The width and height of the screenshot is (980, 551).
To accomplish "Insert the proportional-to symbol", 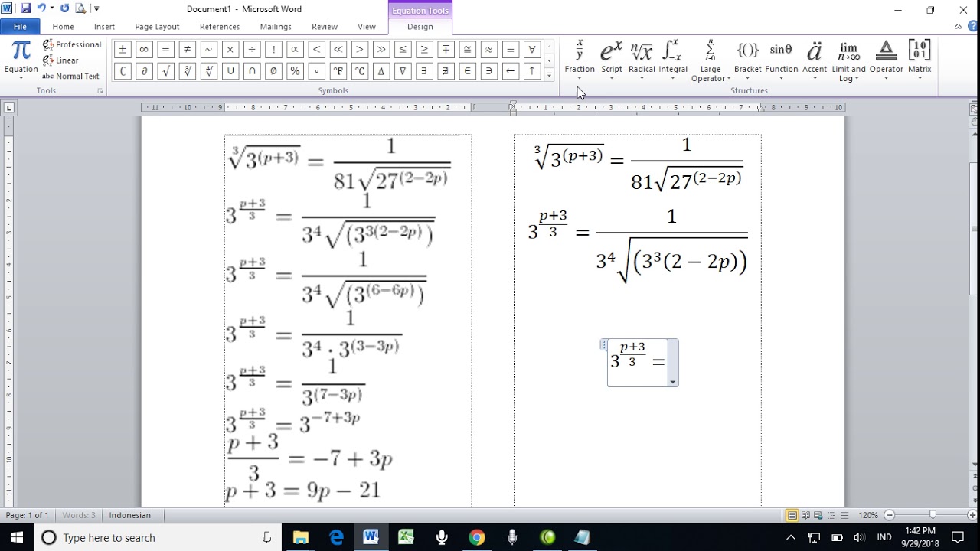I will click(x=295, y=50).
